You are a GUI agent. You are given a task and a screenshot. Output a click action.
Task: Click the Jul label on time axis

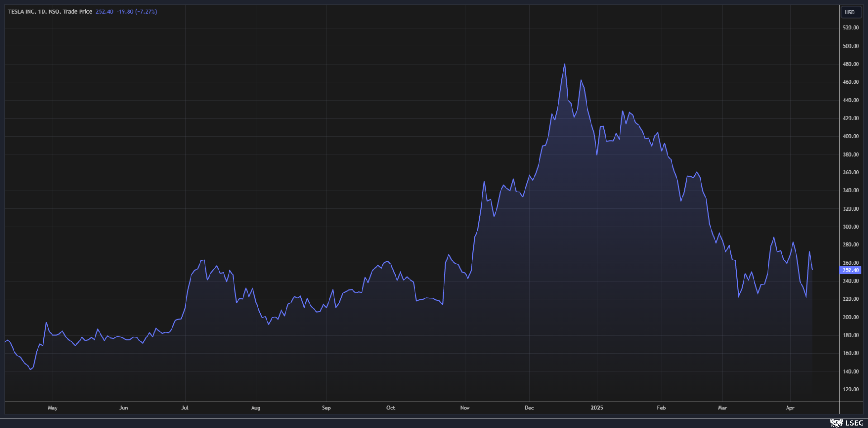click(x=185, y=408)
